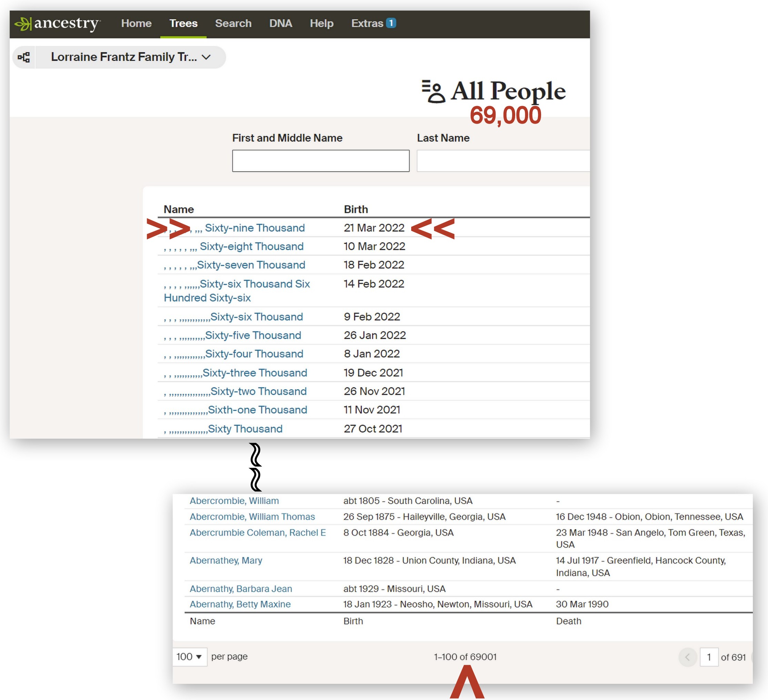The image size is (768, 700).
Task: Open Sixty-six Thousand Six Hundred Sixty-six link
Action: pyautogui.click(x=255, y=284)
